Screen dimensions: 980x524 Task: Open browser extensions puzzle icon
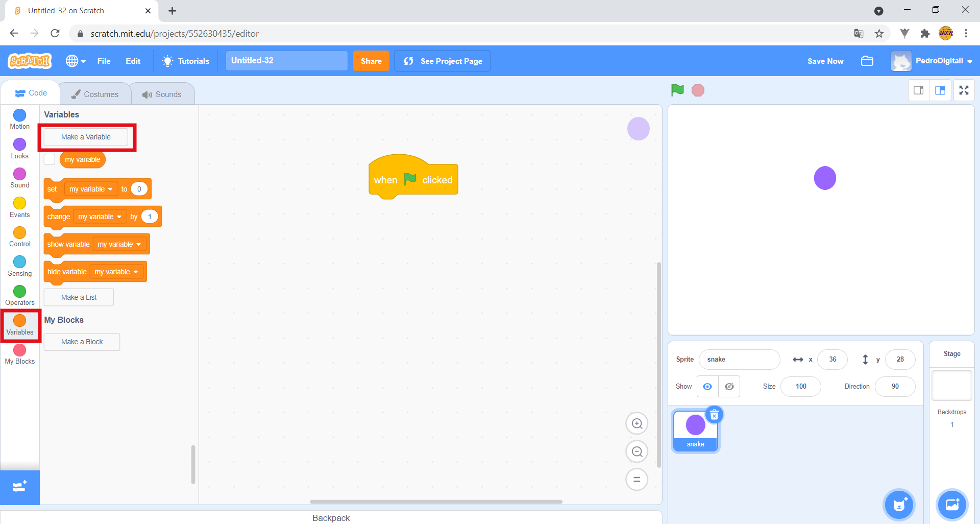(925, 34)
